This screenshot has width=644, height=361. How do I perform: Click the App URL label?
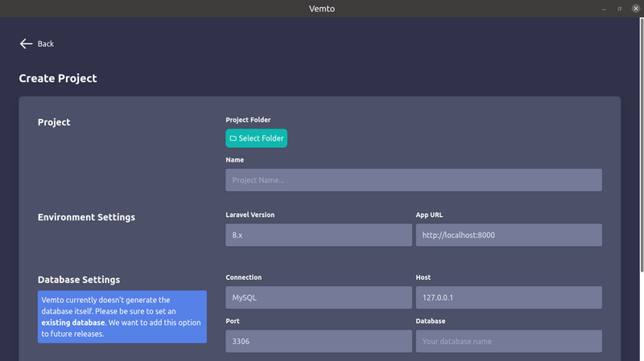tap(429, 215)
